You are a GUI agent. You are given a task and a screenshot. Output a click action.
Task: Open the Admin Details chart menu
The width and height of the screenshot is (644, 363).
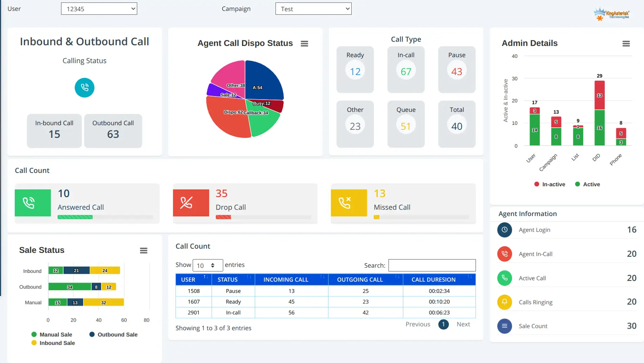[x=626, y=43]
